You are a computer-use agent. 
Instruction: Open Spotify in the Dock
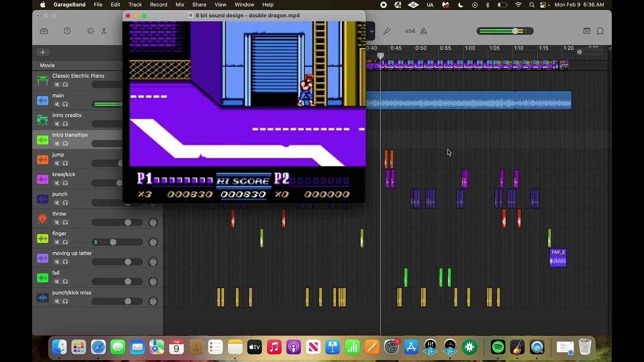(498, 347)
